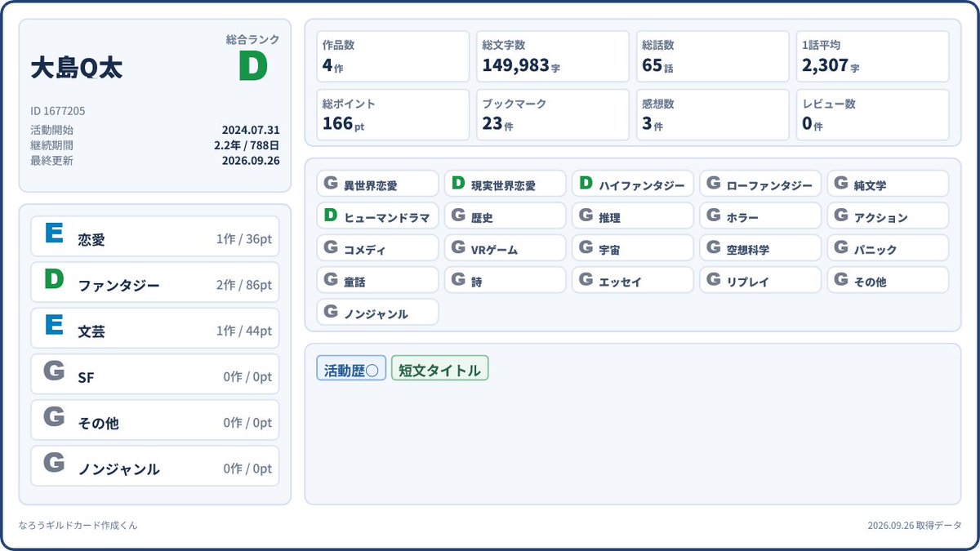This screenshot has height=551, width=980.
Task: Click the 2026.09.26 取得データ footer text
Action: [x=915, y=526]
